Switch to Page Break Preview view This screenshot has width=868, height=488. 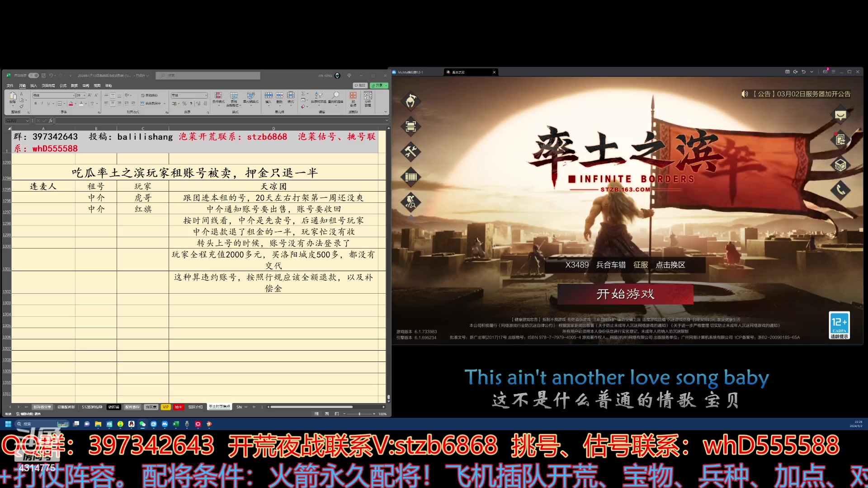coord(336,413)
